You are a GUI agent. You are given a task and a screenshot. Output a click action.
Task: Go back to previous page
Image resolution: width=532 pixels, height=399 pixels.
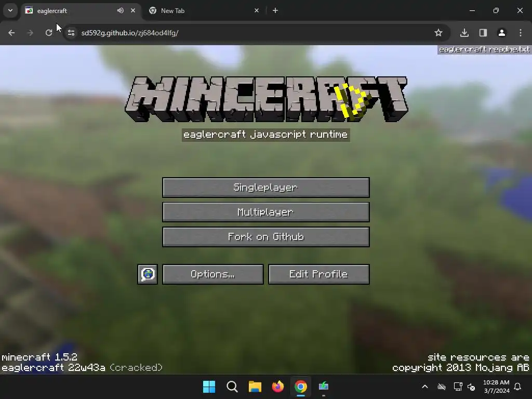[11, 33]
